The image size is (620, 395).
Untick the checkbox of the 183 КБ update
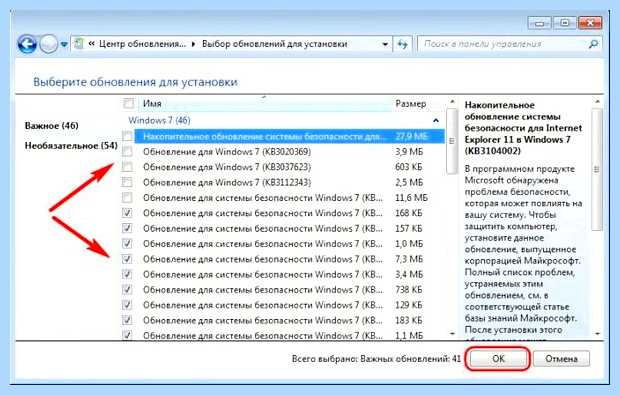point(127,320)
